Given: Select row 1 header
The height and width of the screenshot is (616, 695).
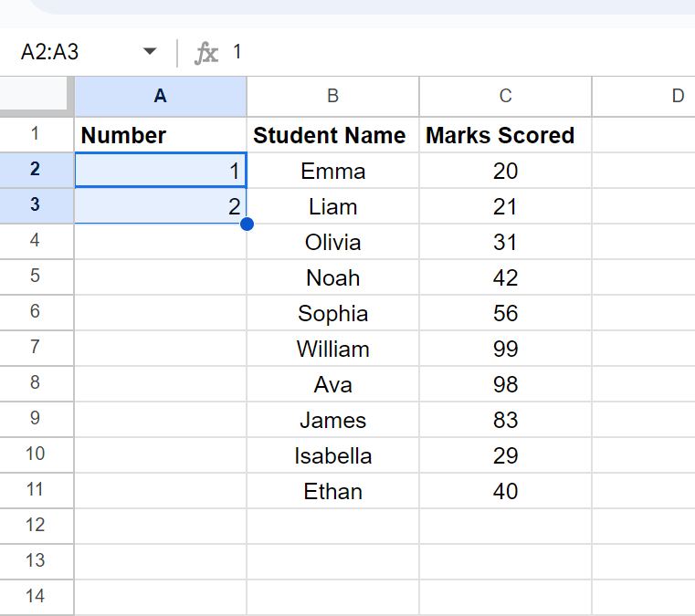Looking at the screenshot, I should click(x=36, y=135).
